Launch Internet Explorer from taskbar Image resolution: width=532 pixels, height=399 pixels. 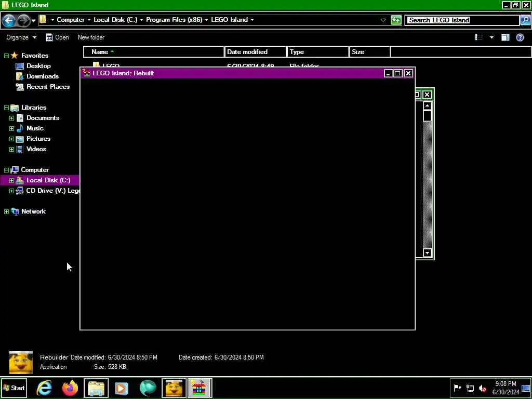(x=45, y=388)
